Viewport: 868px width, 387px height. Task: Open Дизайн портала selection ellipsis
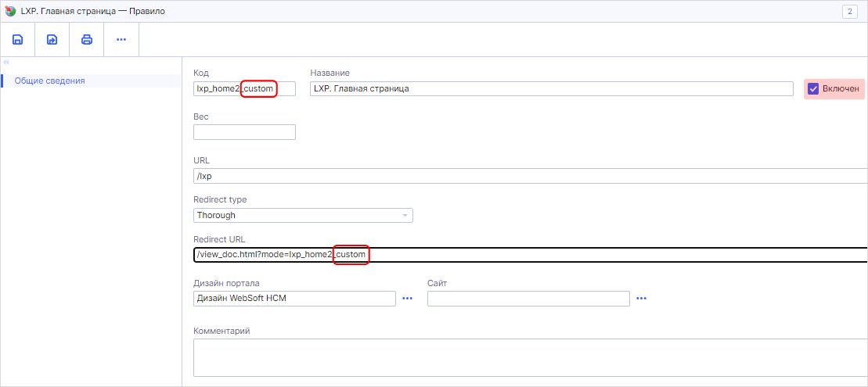[x=408, y=299]
